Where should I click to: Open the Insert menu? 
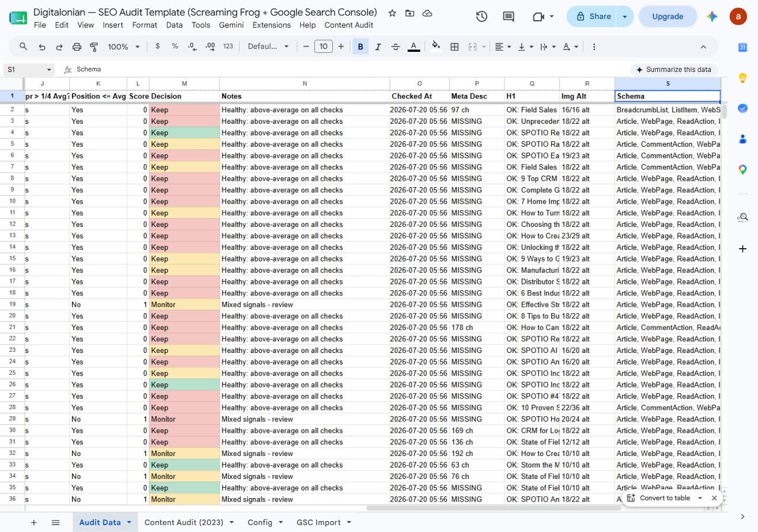click(x=113, y=25)
